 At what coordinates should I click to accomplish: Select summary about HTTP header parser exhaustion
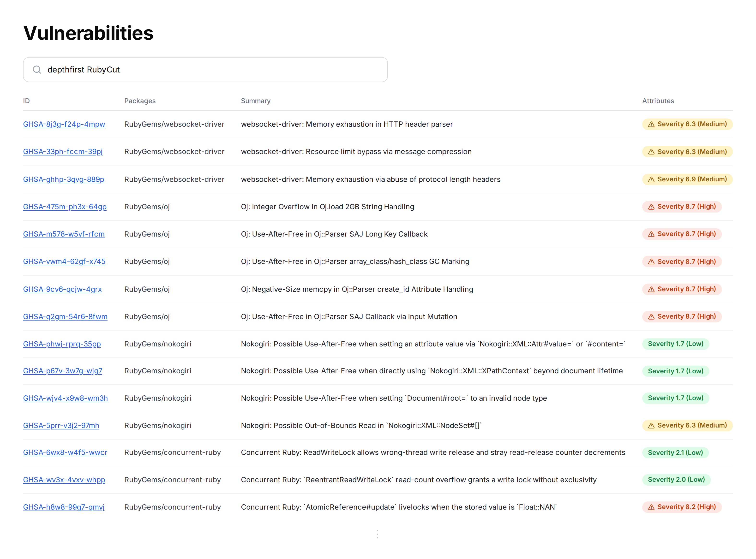tap(347, 124)
